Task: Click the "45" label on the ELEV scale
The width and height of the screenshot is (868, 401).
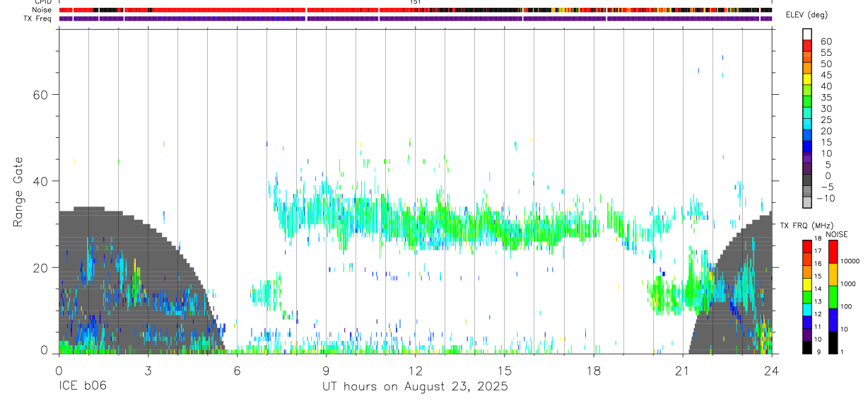Action: [x=826, y=75]
